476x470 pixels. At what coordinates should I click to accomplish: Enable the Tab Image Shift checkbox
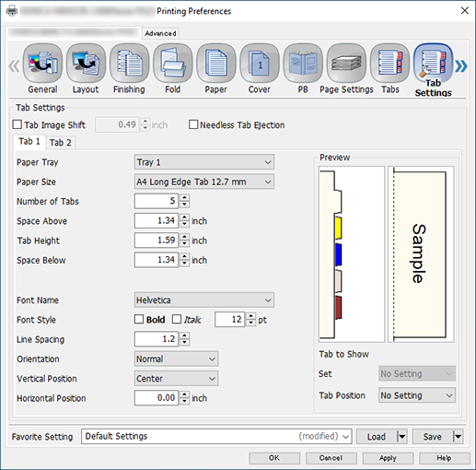17,124
